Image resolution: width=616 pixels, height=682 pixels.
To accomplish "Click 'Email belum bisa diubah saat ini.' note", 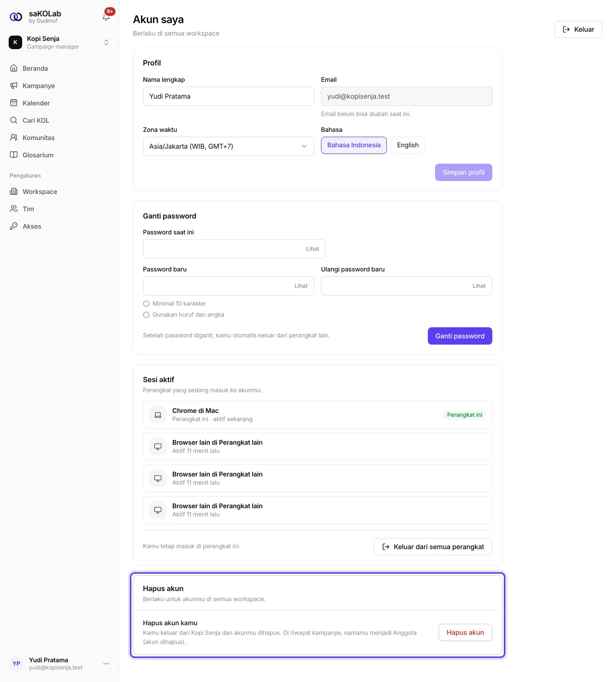I will [x=366, y=114].
